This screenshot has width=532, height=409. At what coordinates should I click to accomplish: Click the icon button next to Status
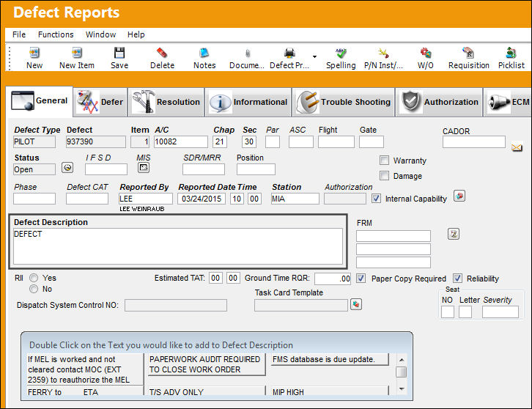point(67,168)
